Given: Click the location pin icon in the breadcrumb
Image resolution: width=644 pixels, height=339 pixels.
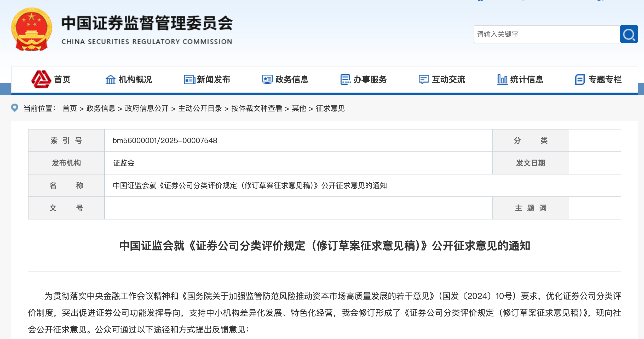Looking at the screenshot, I should (15, 108).
